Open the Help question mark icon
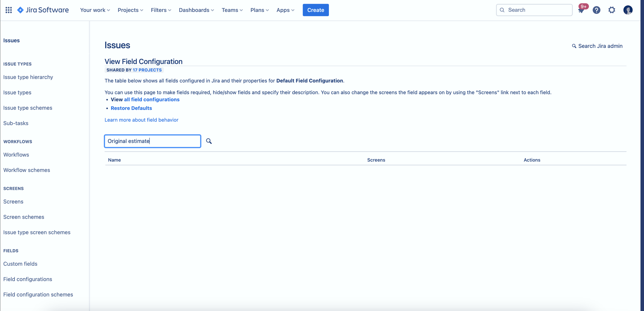Viewport: 644px width, 311px height. click(597, 10)
